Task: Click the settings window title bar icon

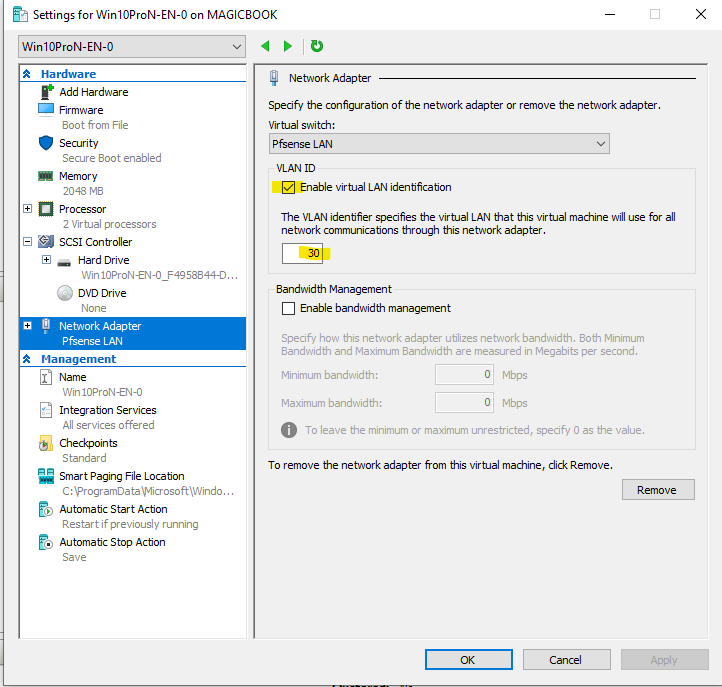Action: tap(20, 15)
